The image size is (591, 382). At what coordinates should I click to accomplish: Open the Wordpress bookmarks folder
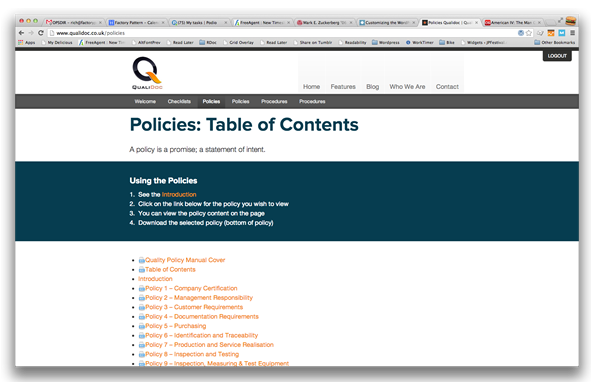click(x=386, y=43)
